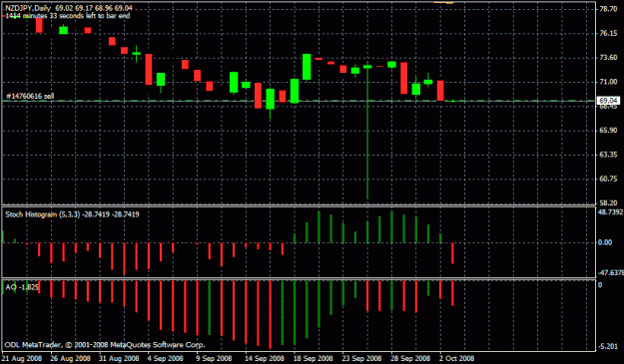The height and width of the screenshot is (364, 624).
Task: Click the 73.60 price axis label
Action: [x=608, y=58]
